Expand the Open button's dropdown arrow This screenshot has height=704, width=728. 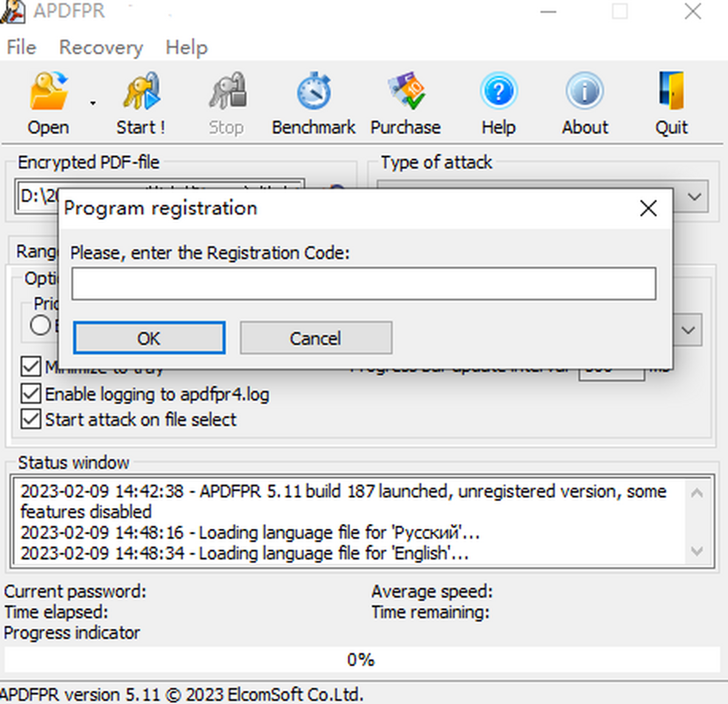point(93,104)
